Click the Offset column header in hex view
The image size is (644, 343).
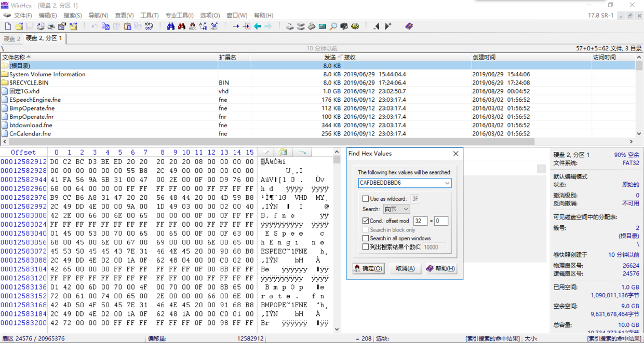[x=23, y=152]
